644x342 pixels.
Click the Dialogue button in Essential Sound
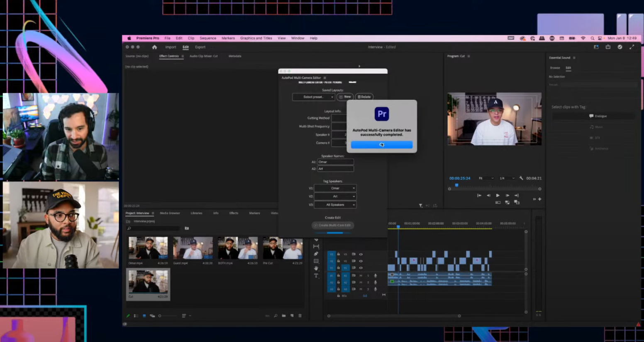click(593, 116)
